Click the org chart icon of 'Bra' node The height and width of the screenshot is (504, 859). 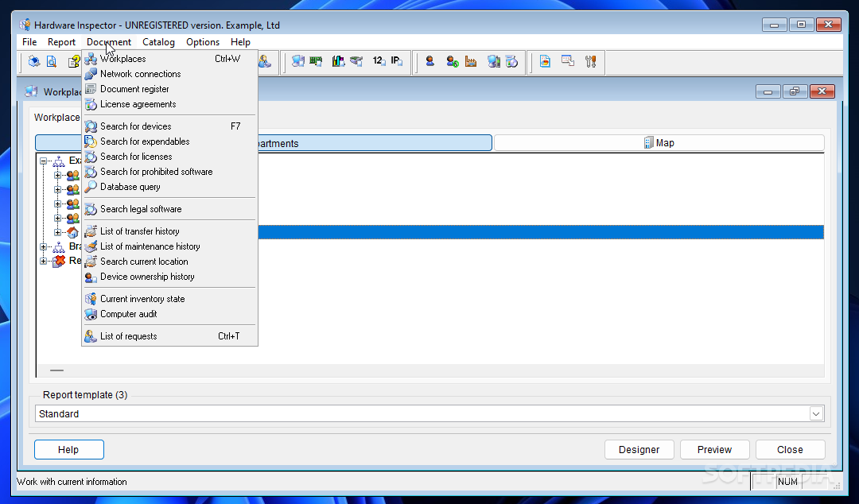coord(59,246)
